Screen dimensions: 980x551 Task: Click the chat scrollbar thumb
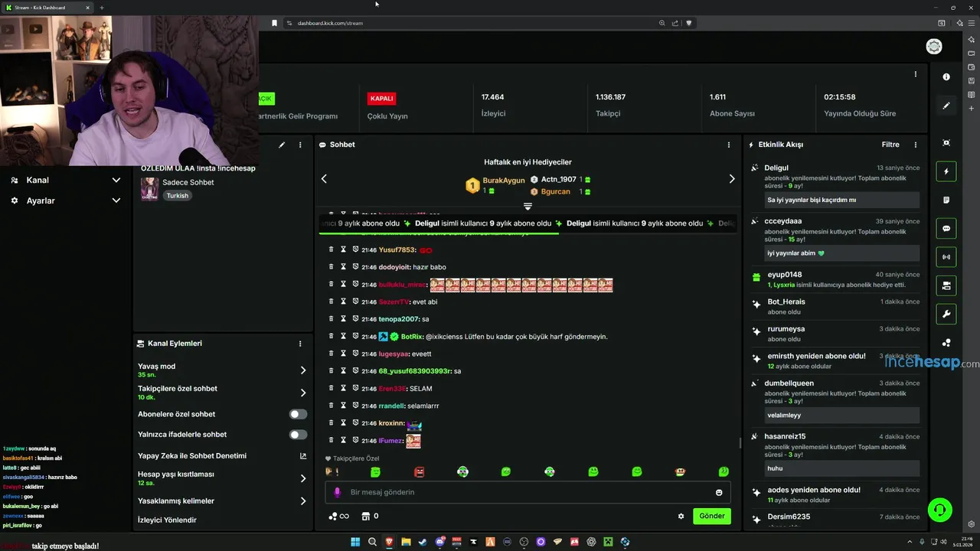coord(740,442)
